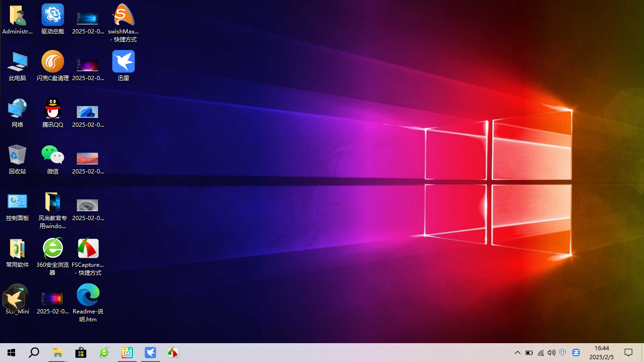Open File Explorer from the taskbar
This screenshot has width=644, height=362.
point(58,353)
